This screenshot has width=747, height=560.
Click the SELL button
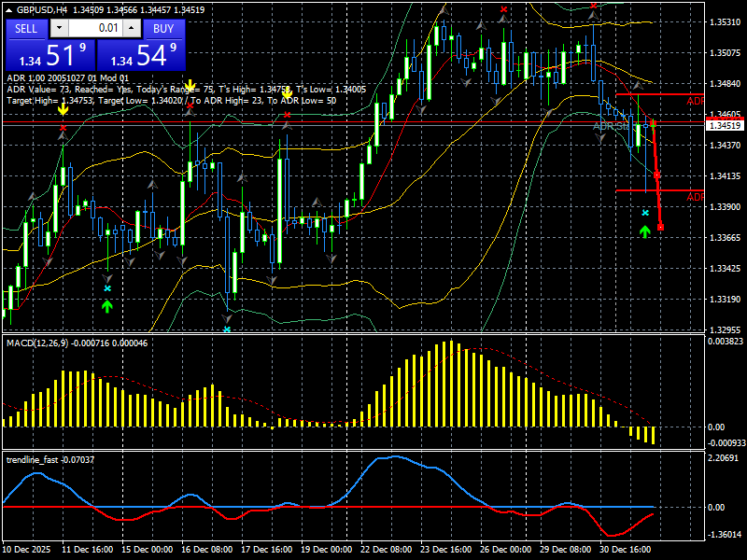(26, 29)
